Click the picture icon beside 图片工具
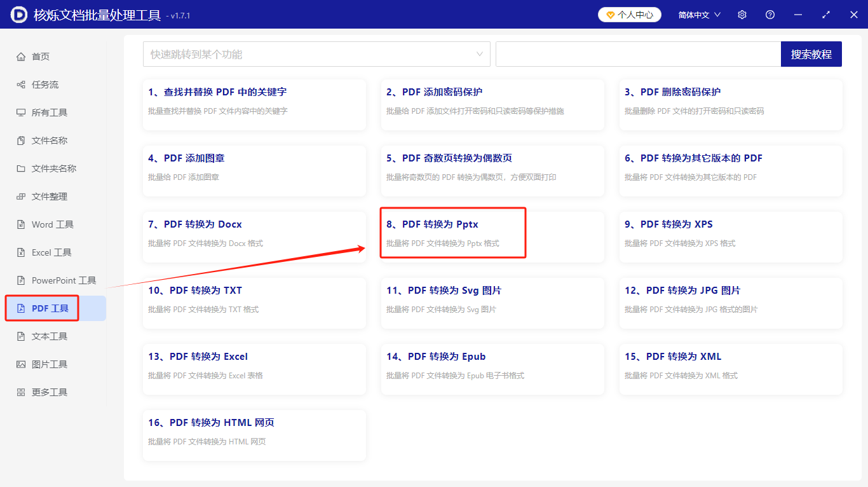The width and height of the screenshot is (868, 487). coord(21,364)
